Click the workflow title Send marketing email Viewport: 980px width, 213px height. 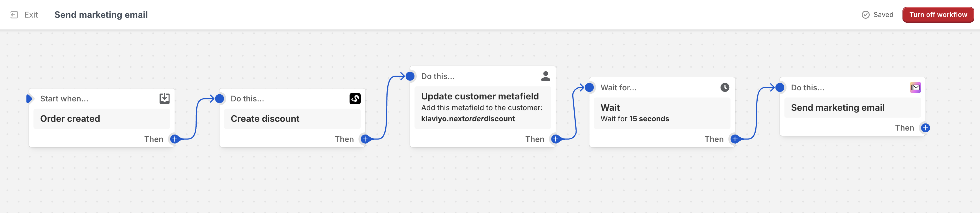tap(101, 15)
